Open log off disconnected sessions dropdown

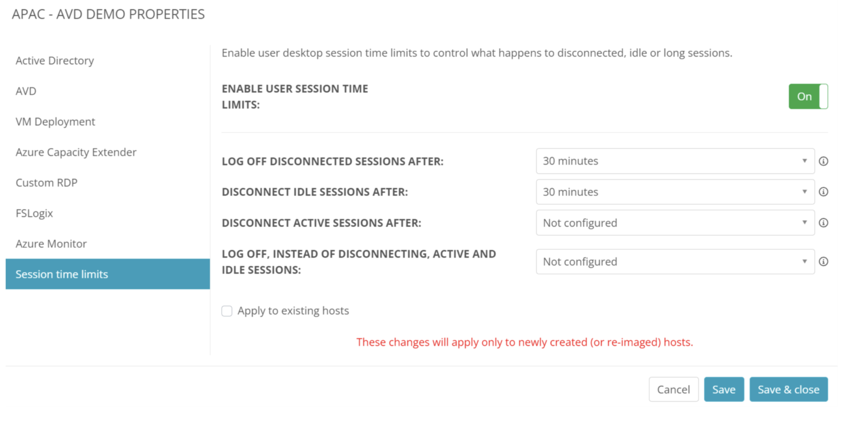pyautogui.click(x=675, y=161)
